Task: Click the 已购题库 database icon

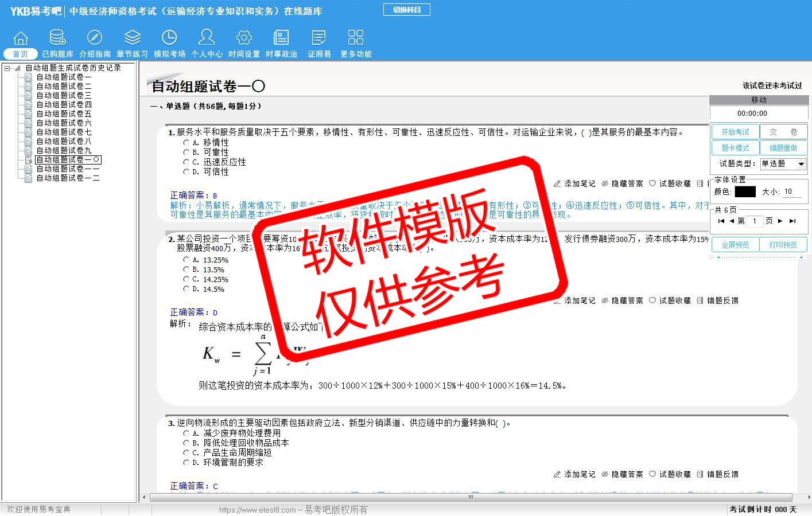Action: coord(57,38)
